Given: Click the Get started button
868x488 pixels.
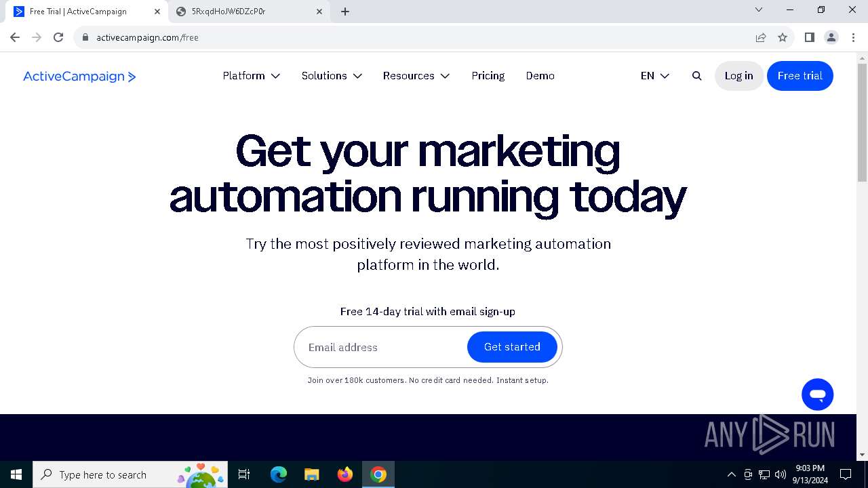Looking at the screenshot, I should (512, 347).
